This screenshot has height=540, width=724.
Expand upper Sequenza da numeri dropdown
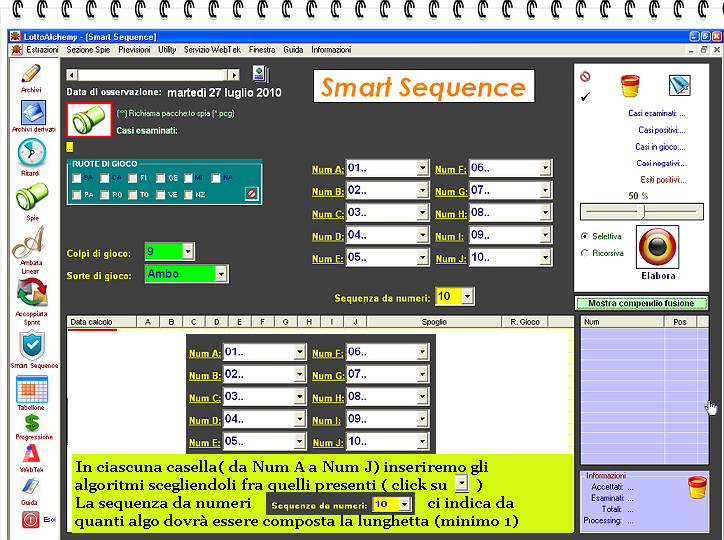[467, 296]
